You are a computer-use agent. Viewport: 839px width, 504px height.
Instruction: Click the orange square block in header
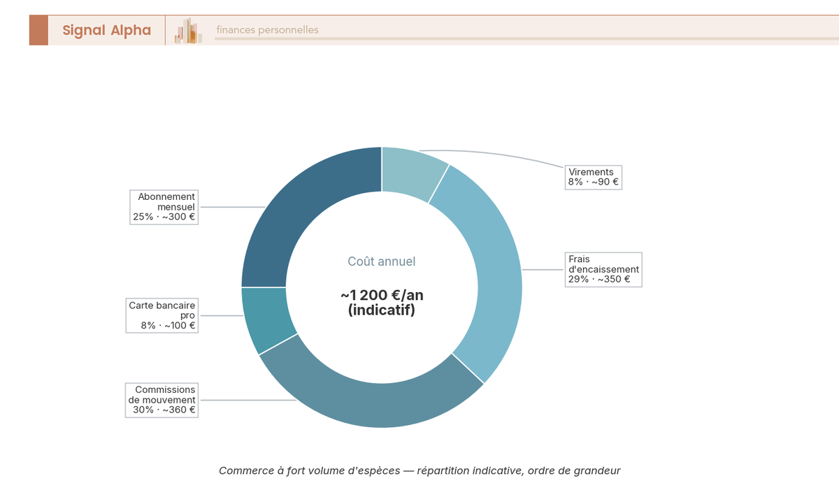click(38, 30)
